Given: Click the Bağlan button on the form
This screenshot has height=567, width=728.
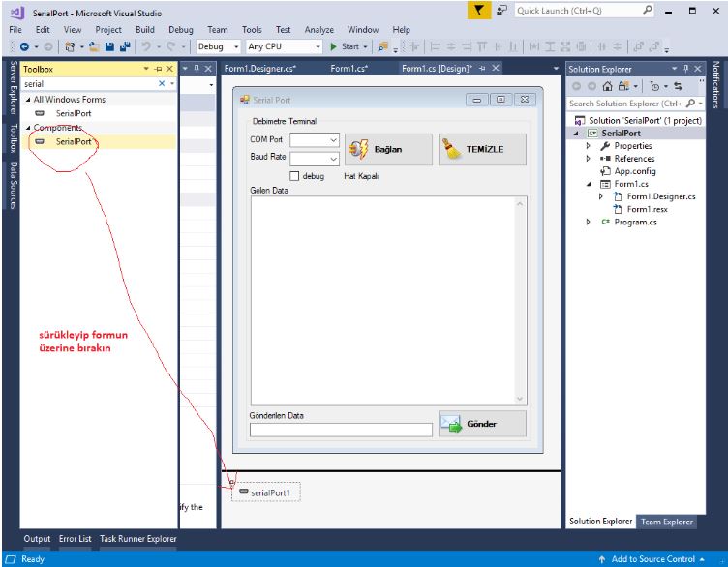Looking at the screenshot, I should click(x=388, y=149).
